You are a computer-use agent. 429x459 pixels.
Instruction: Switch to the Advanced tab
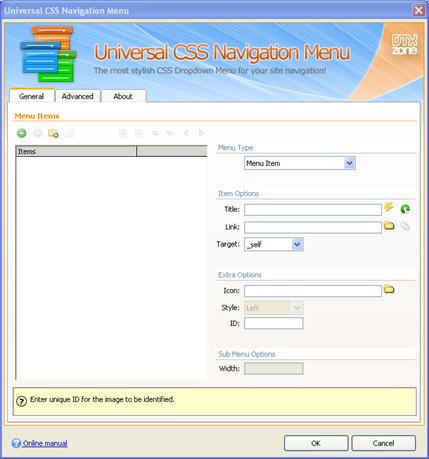point(78,96)
